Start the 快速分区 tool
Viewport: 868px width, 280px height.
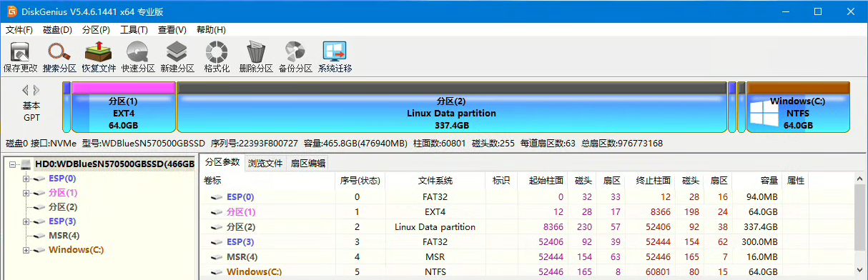point(138,57)
